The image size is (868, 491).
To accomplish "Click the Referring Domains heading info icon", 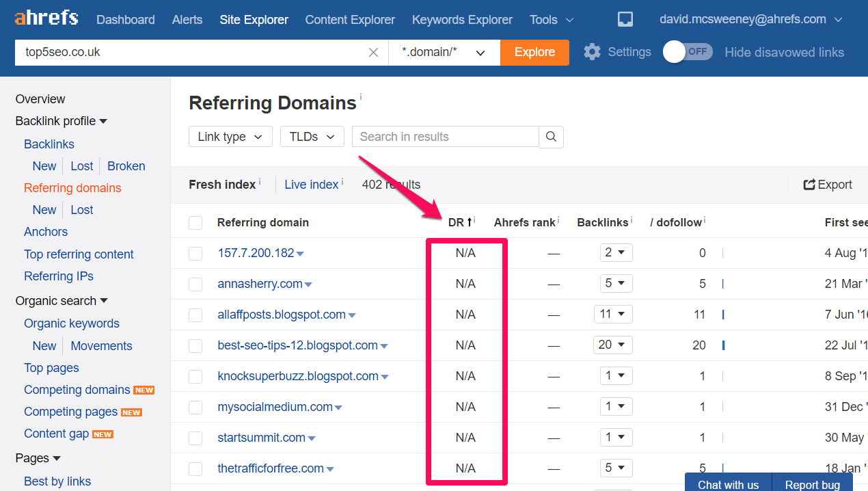I will coord(361,96).
